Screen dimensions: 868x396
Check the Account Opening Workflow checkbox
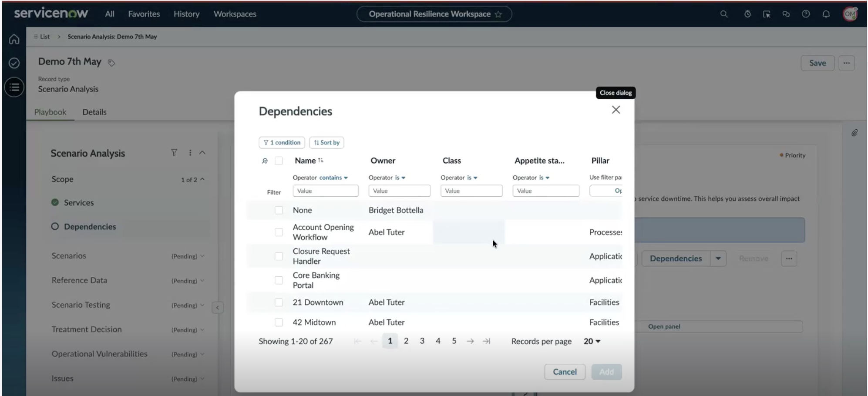279,232
